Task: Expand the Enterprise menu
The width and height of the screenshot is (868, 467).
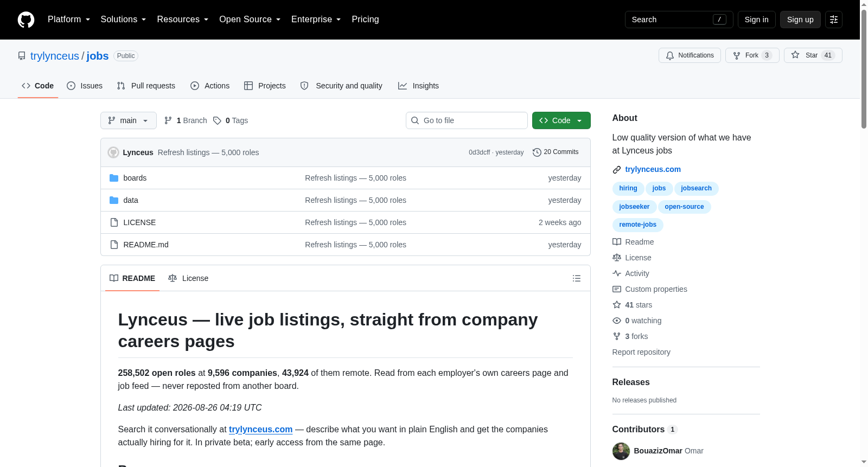Action: 316,20
